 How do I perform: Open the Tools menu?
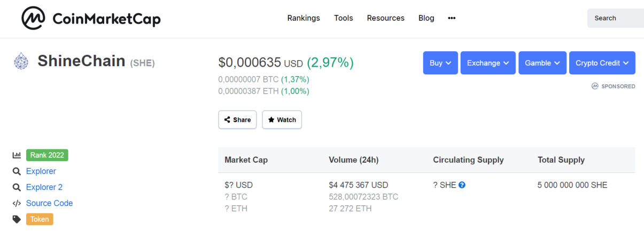coord(344,18)
